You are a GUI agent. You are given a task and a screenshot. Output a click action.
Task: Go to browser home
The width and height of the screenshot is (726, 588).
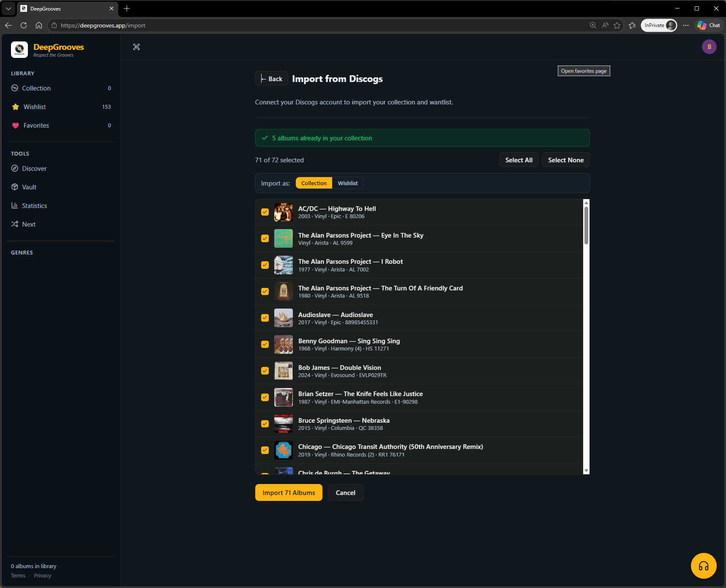click(39, 25)
